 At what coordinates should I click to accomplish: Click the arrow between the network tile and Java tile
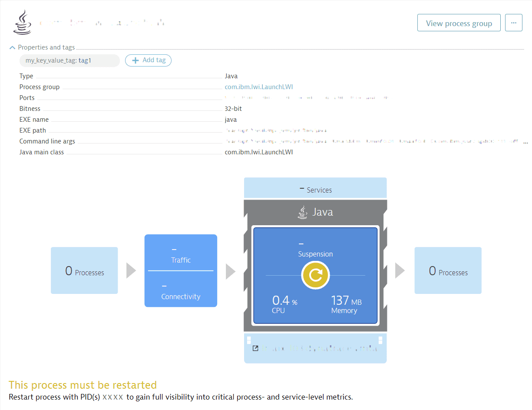coord(231,272)
